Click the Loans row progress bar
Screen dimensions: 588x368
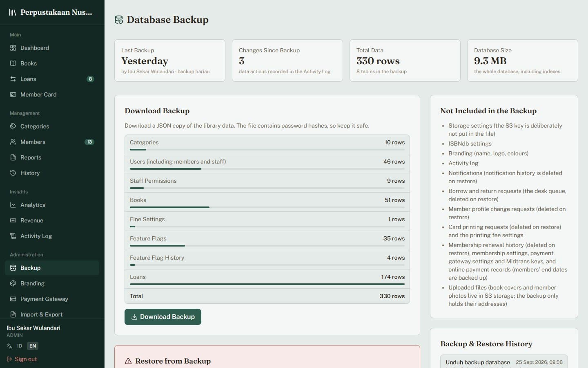pos(267,284)
